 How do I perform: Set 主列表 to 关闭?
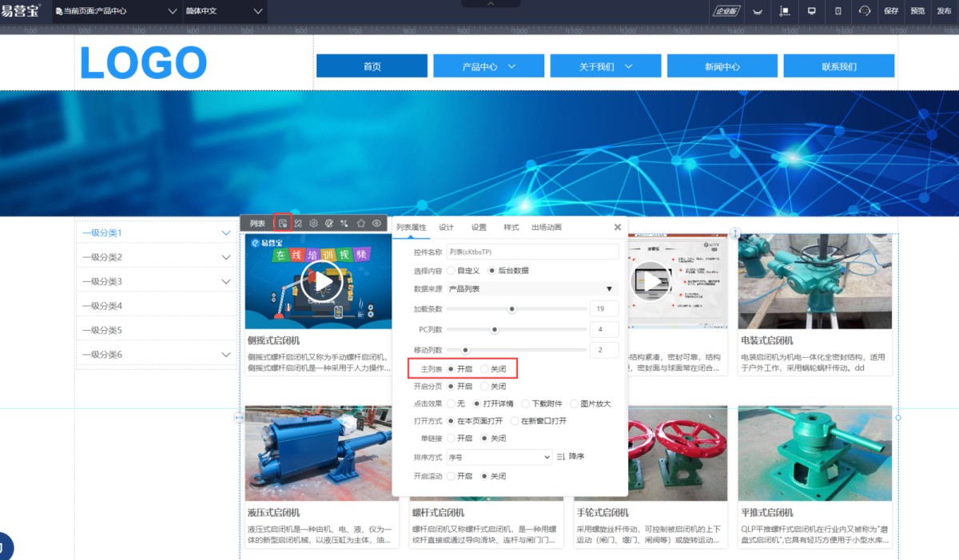484,369
